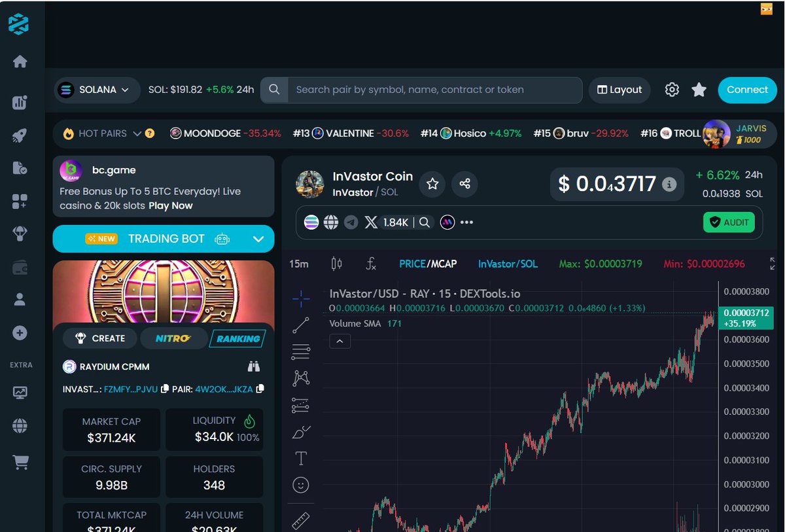Collapse the chart legend arrow
The width and height of the screenshot is (785, 532).
coord(340,341)
